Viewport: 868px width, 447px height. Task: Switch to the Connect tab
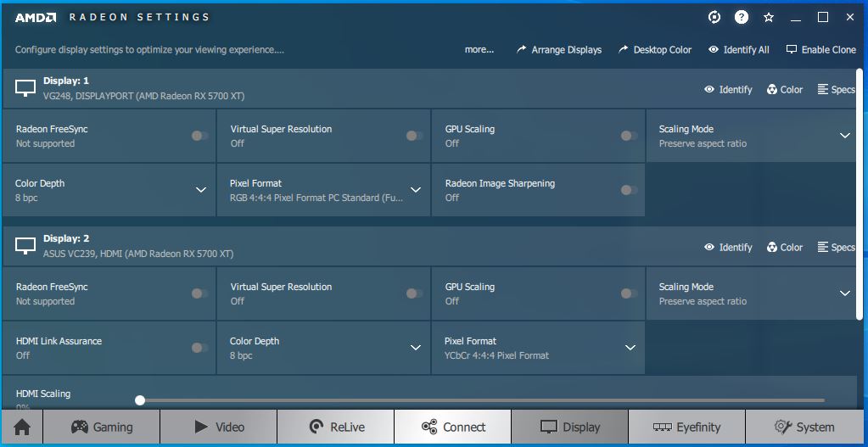pos(453,427)
